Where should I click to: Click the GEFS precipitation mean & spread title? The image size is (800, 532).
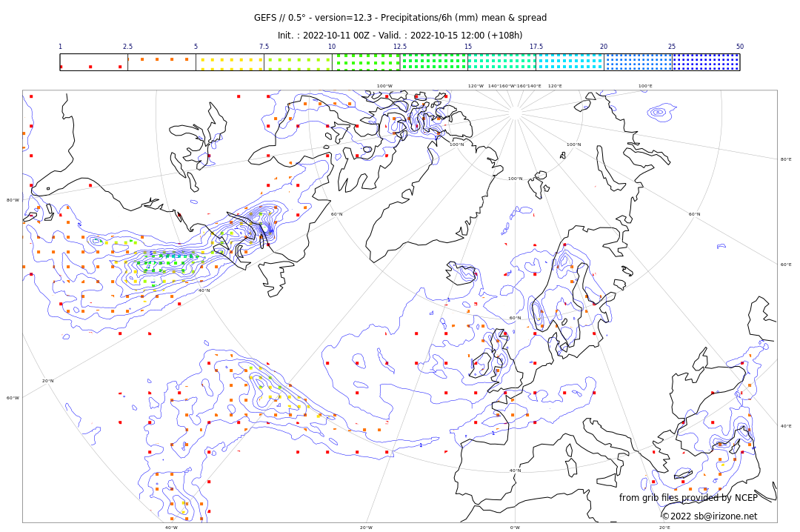[x=401, y=18]
